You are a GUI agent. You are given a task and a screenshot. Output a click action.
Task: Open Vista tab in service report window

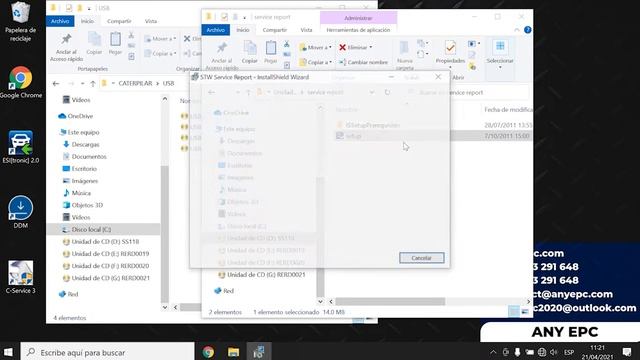tap(306, 30)
